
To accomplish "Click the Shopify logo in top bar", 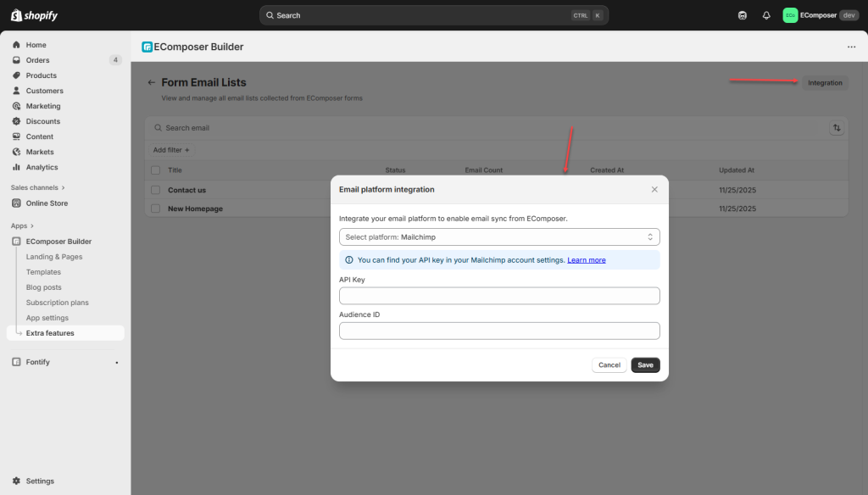I will pos(35,15).
